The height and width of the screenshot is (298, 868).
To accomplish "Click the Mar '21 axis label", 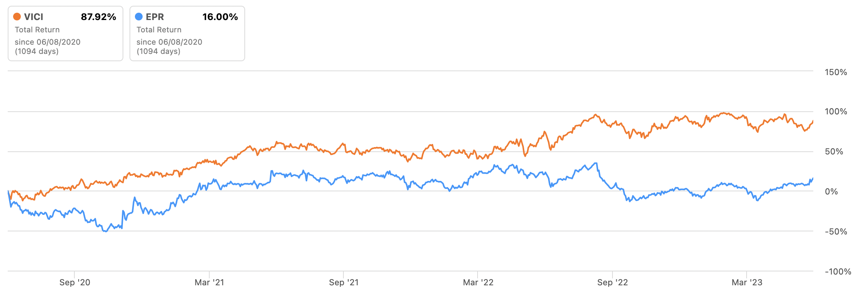I will pyautogui.click(x=209, y=283).
